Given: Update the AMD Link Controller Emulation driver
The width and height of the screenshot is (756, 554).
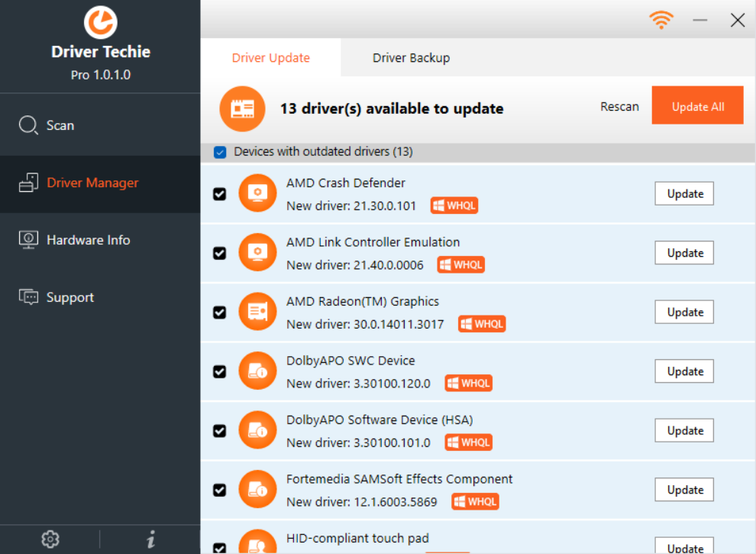Looking at the screenshot, I should [684, 252].
